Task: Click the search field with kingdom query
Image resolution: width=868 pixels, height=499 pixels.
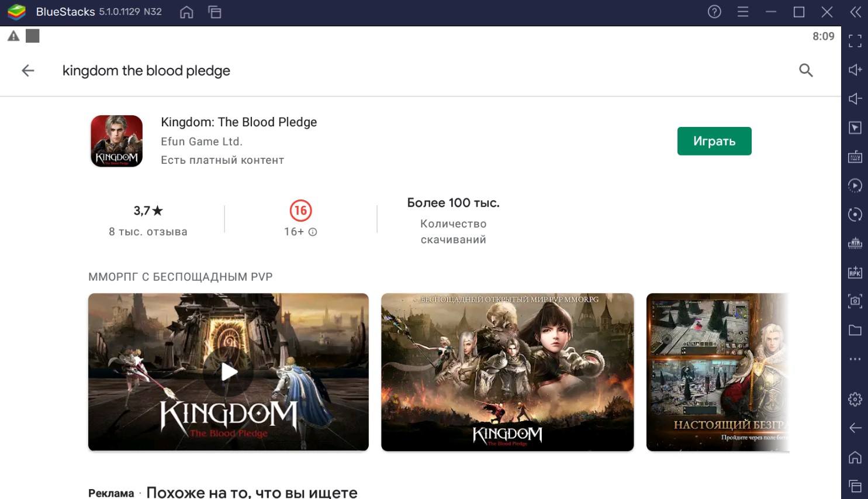Action: pos(146,71)
